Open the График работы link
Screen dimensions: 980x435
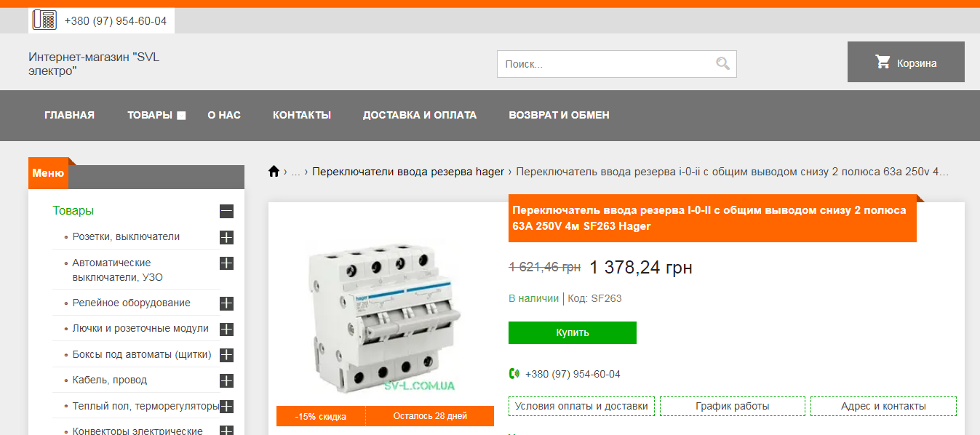733,406
